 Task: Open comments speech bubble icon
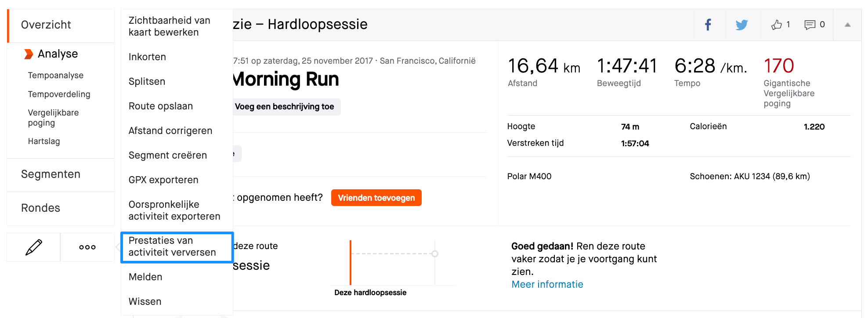[810, 25]
